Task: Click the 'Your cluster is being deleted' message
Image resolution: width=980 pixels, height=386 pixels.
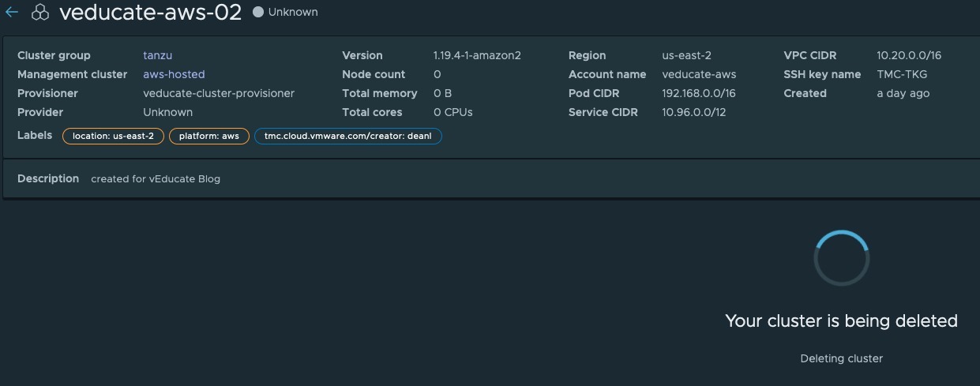Action: click(x=841, y=320)
